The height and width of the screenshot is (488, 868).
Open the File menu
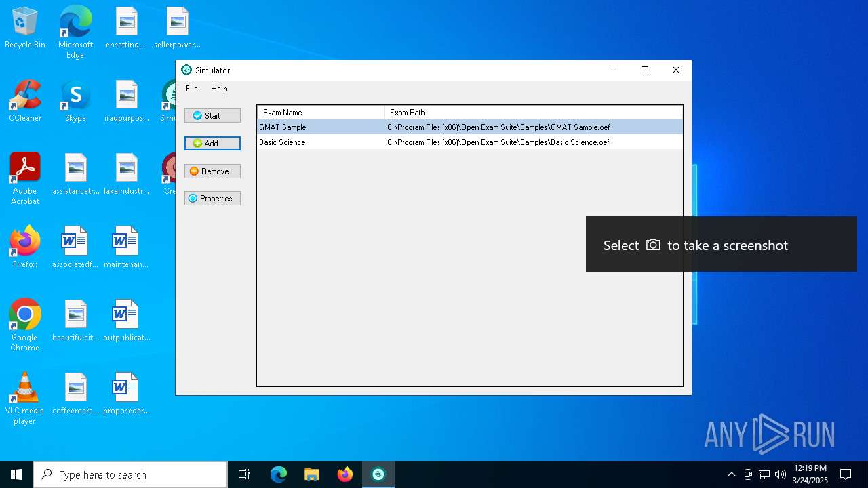click(x=192, y=89)
